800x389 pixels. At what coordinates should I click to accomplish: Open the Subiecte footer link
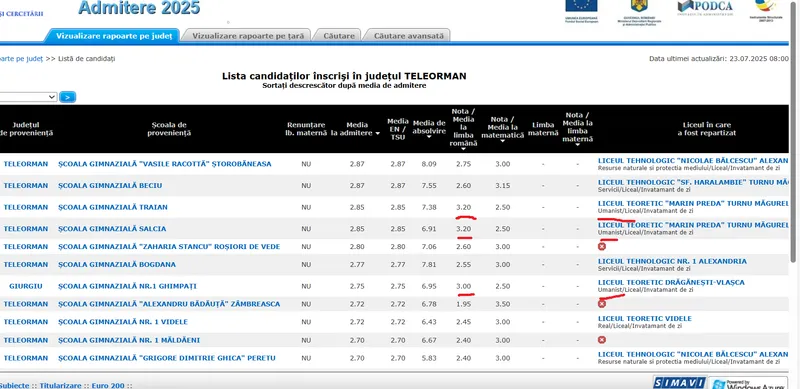pyautogui.click(x=14, y=385)
